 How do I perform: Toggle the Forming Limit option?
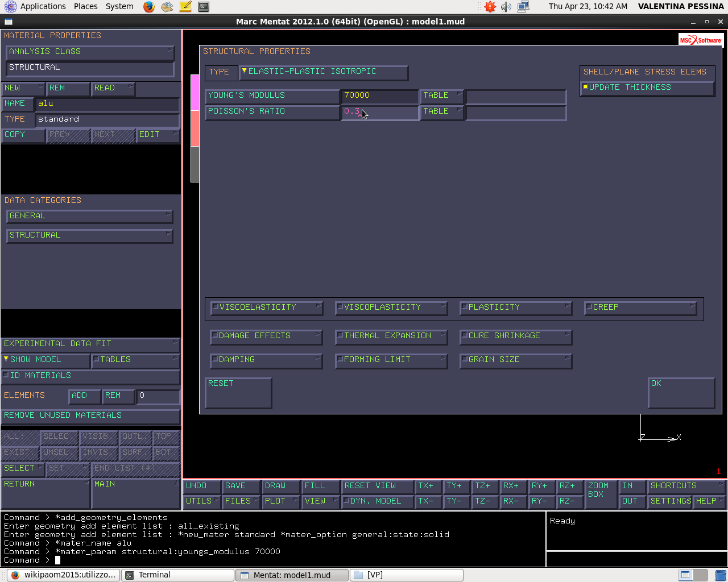tap(391, 360)
